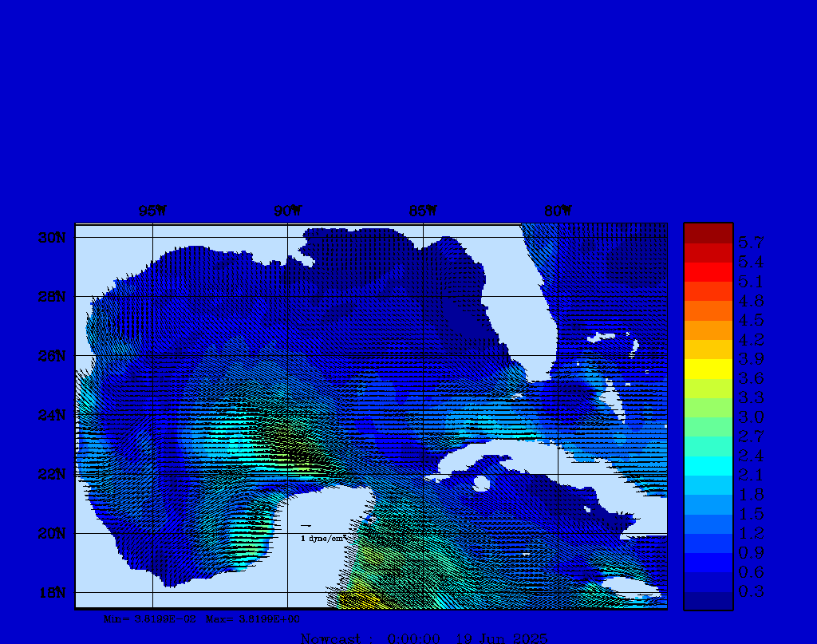This screenshot has height=644, width=817.
Task: Select the island of Cuba on the map
Action: click(527, 461)
